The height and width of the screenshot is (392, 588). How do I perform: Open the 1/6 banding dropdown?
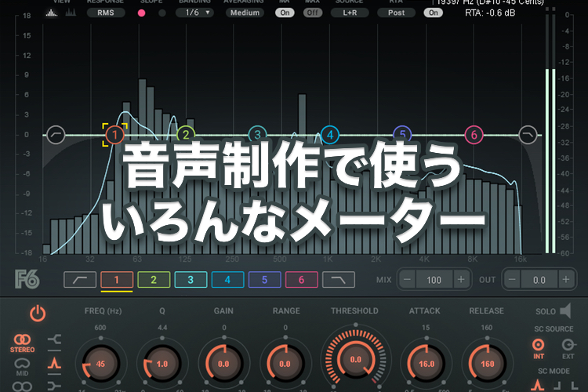[194, 13]
